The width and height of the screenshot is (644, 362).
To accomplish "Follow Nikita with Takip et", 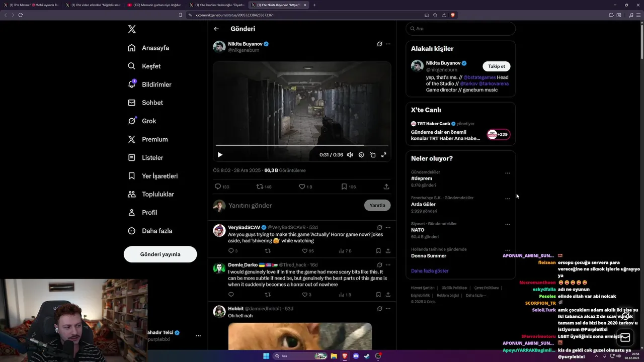I will click(x=497, y=66).
